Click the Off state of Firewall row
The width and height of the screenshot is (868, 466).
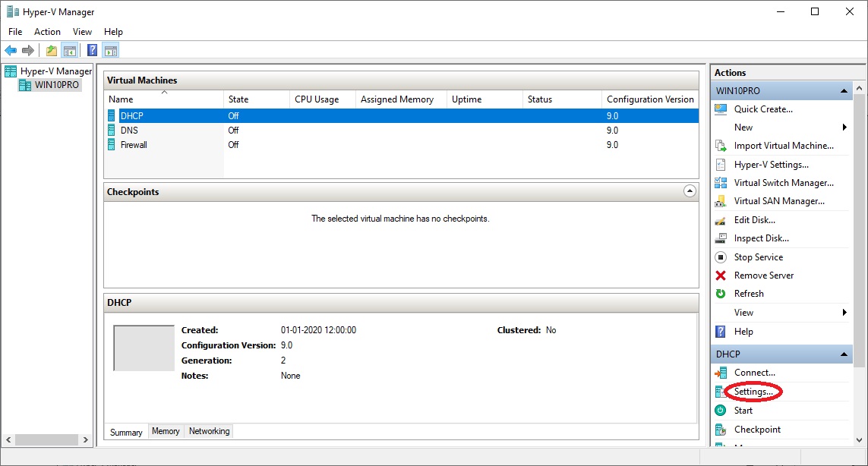(x=233, y=144)
